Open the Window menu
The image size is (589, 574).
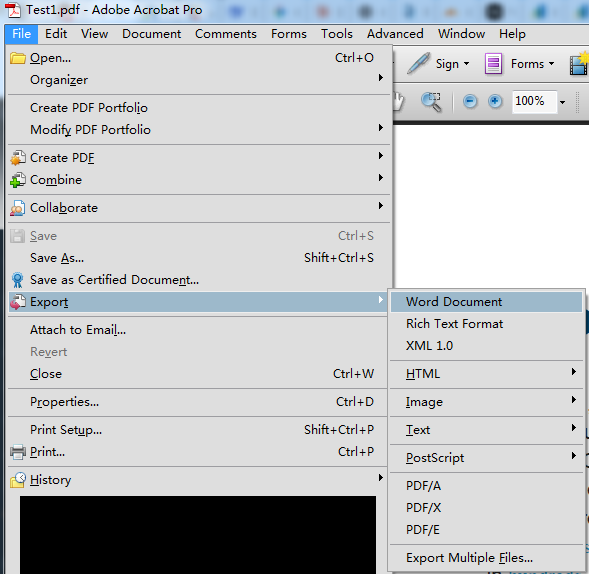(461, 34)
